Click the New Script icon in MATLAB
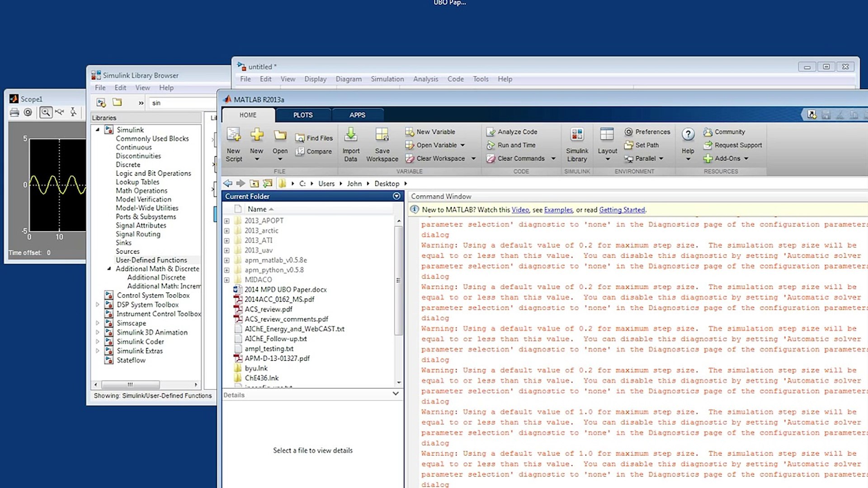 pyautogui.click(x=234, y=135)
